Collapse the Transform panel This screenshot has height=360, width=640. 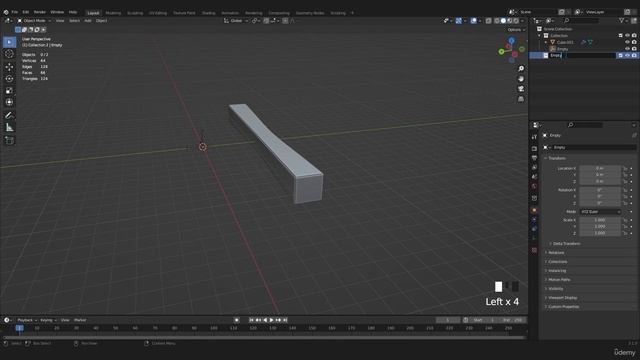pyautogui.click(x=557, y=158)
